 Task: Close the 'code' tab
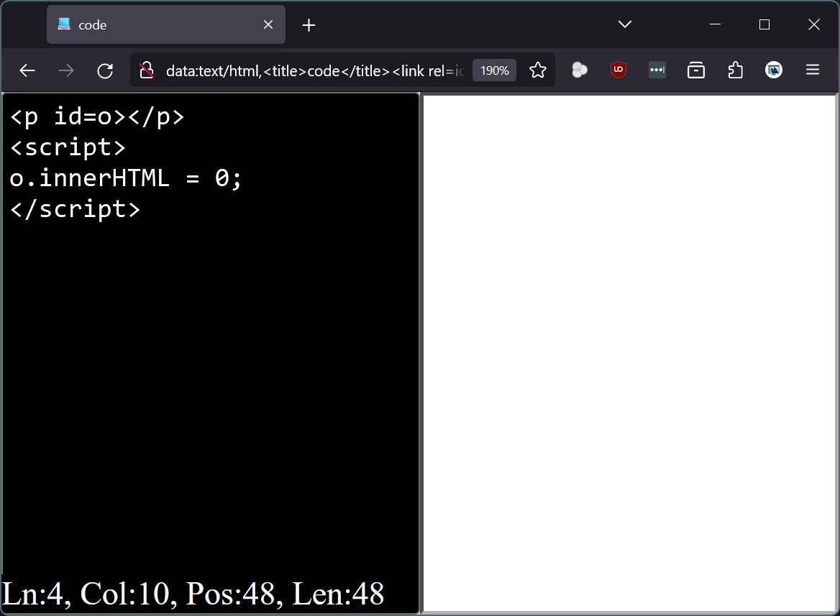[x=268, y=24]
